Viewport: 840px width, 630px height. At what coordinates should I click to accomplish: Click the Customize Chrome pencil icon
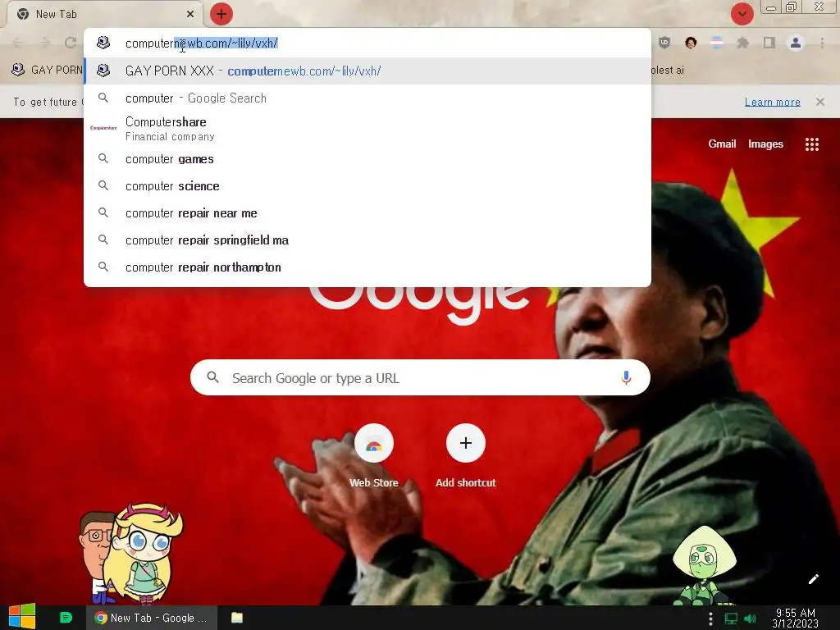coord(813,579)
